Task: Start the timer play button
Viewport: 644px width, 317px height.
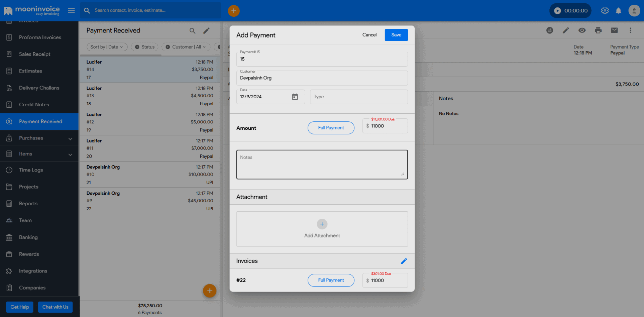Action: 557,11
